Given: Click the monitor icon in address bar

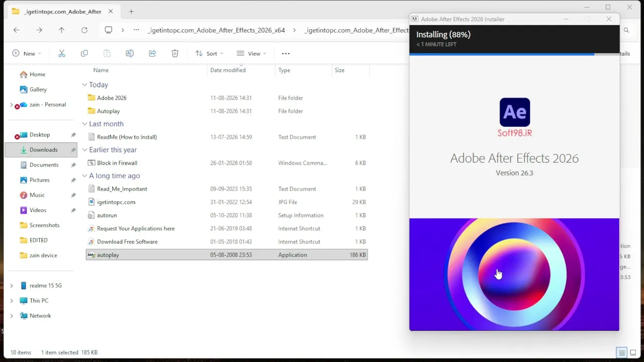Looking at the screenshot, I should (108, 30).
